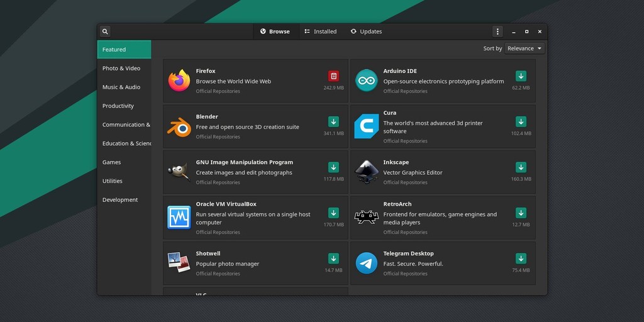Switch to the Updates tab

(366, 31)
